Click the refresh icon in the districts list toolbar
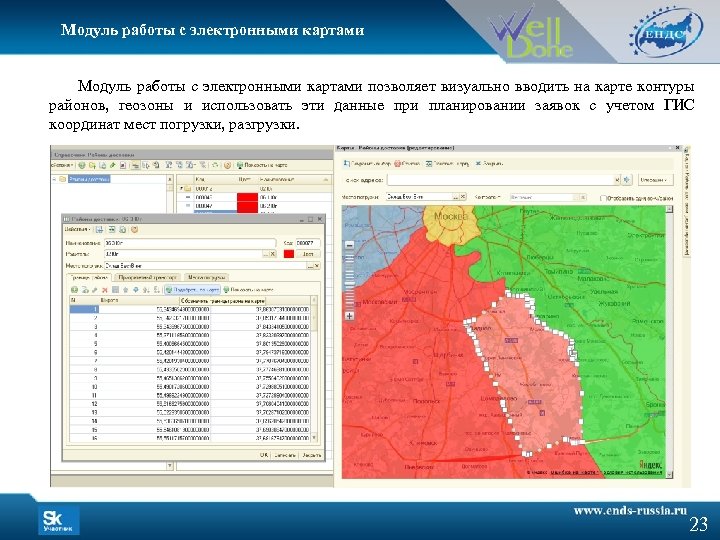This screenshot has height=540, width=720. [215, 165]
